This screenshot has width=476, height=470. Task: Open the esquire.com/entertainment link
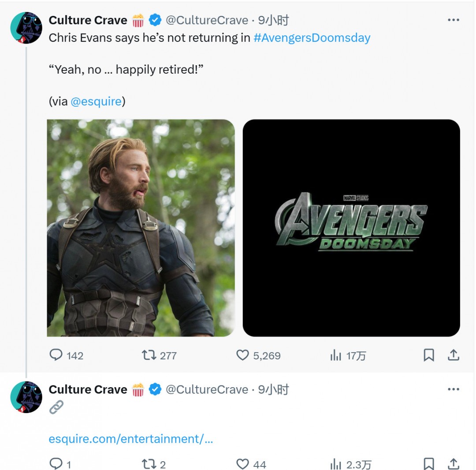coord(130,439)
